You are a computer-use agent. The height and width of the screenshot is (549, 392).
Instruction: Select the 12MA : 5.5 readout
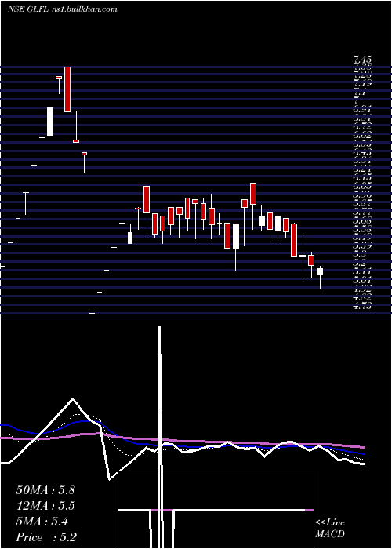click(45, 506)
